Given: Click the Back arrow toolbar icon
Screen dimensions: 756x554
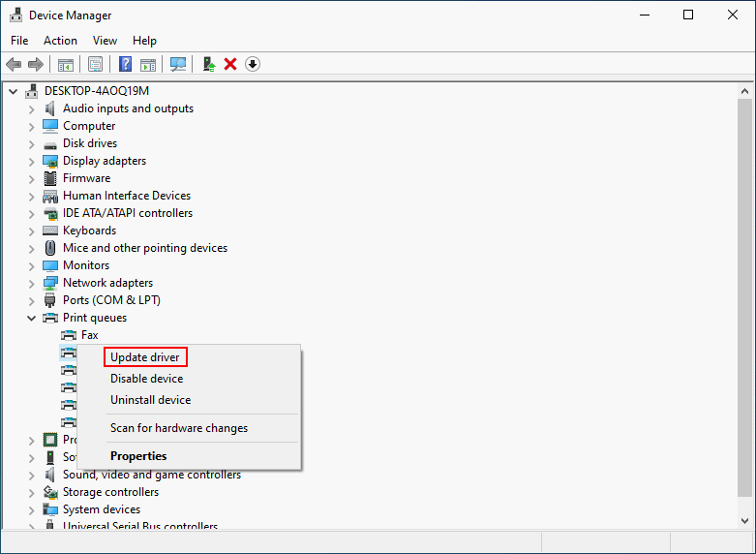Looking at the screenshot, I should coord(14,64).
